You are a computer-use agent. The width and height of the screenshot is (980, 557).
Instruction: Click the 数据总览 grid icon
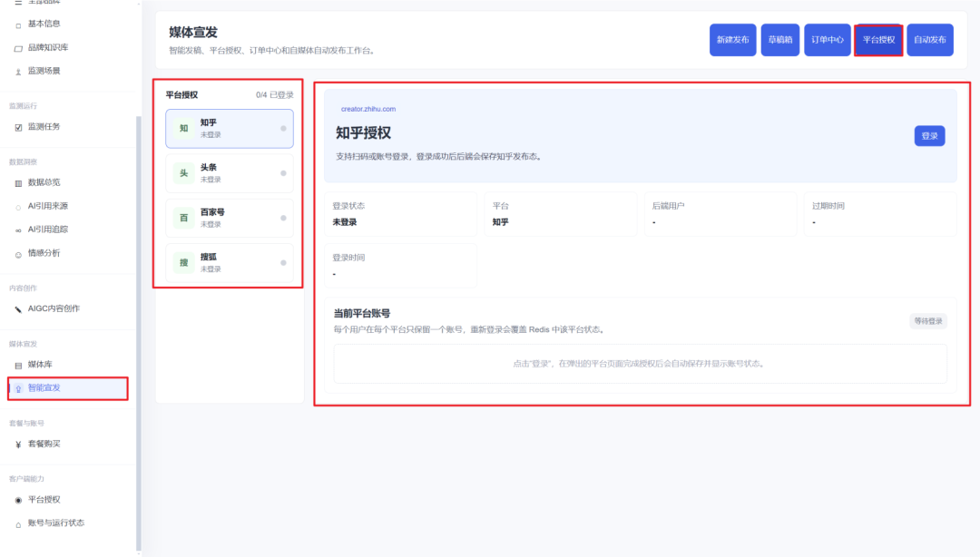click(x=18, y=183)
